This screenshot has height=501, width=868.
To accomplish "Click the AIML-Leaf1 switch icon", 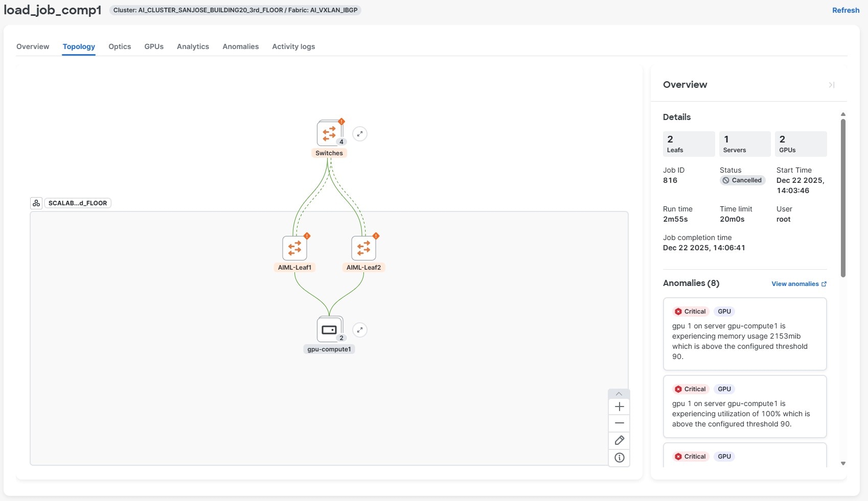I will tap(294, 248).
